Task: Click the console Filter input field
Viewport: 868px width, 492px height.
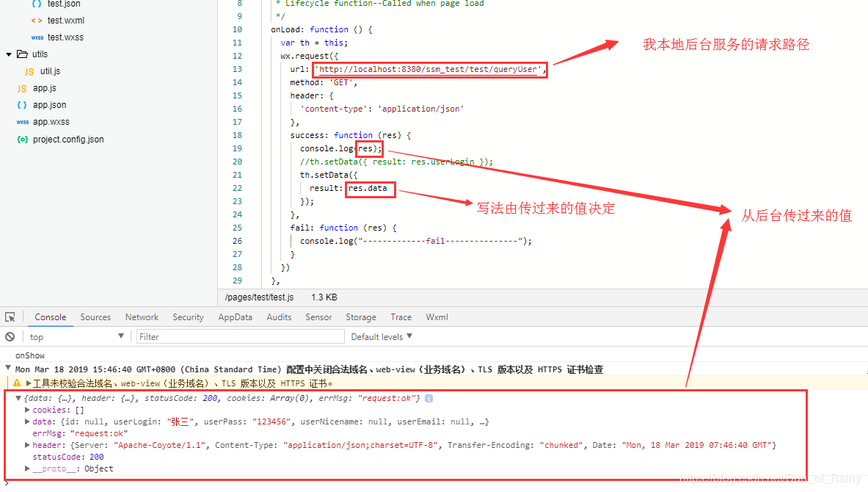Action: [x=240, y=336]
